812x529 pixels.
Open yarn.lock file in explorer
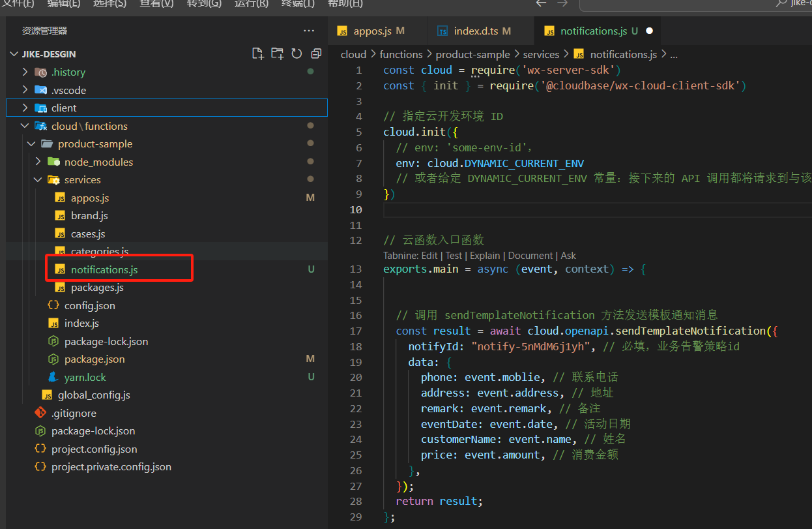point(85,377)
